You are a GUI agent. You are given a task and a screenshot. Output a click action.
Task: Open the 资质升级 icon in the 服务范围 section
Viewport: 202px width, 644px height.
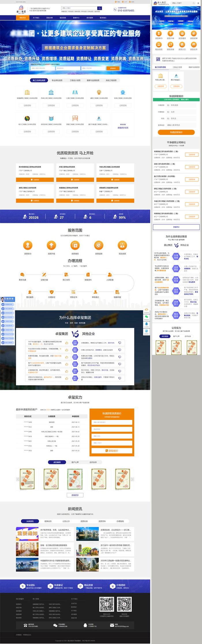(x=51, y=245)
